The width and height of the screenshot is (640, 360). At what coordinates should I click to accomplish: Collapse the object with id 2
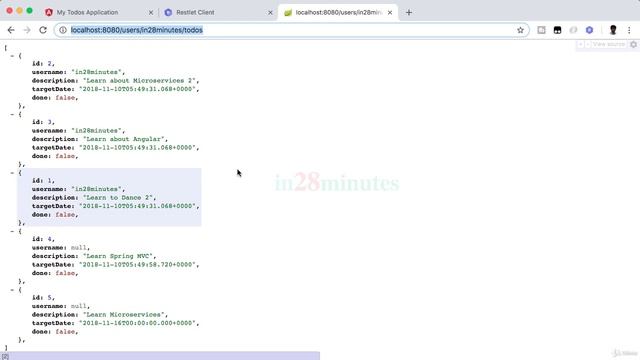12,56
